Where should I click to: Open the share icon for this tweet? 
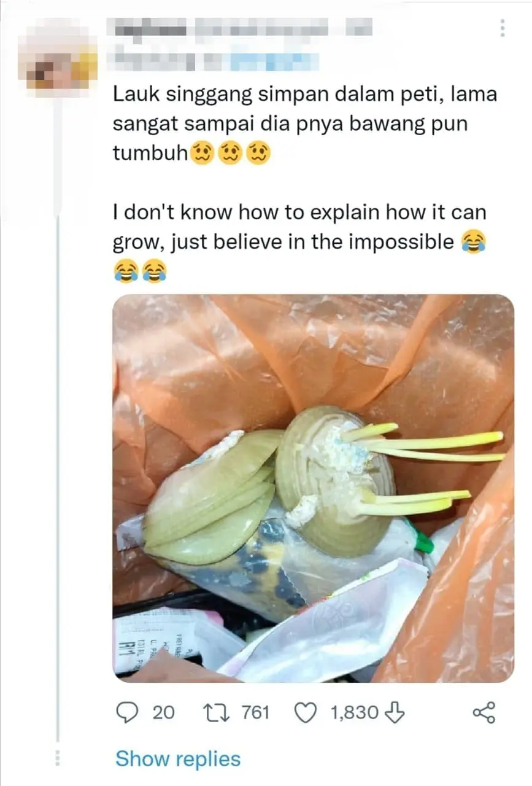(x=485, y=712)
